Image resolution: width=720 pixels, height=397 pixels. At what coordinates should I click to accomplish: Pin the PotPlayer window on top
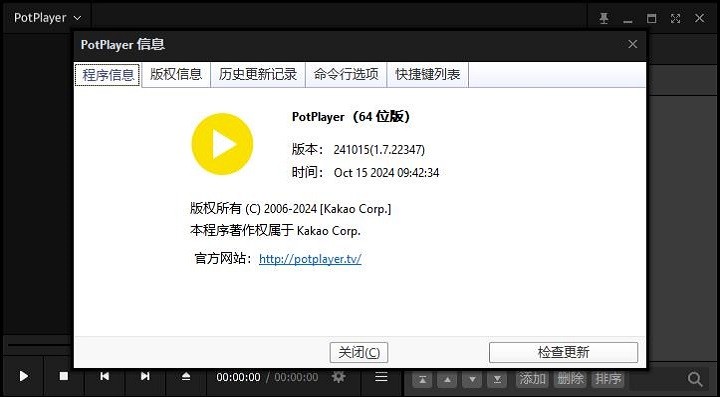coord(604,18)
